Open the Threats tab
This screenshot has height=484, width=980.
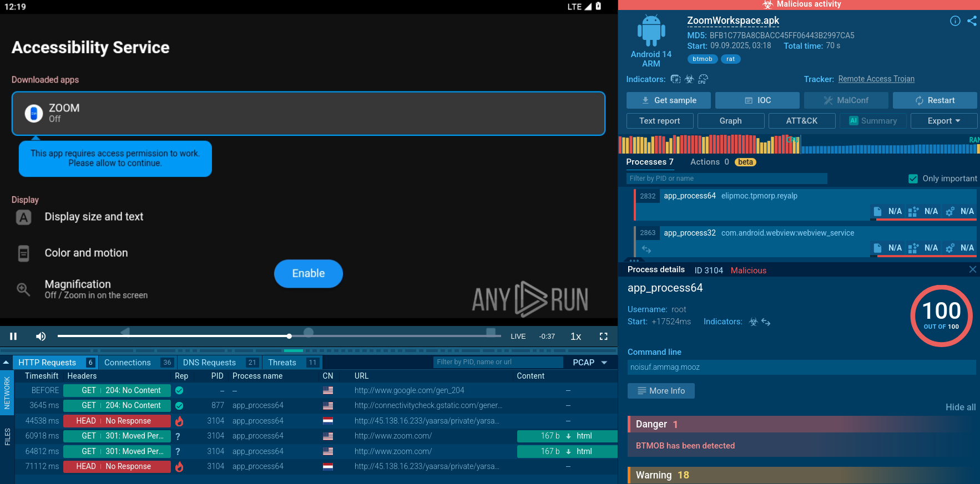tap(282, 363)
